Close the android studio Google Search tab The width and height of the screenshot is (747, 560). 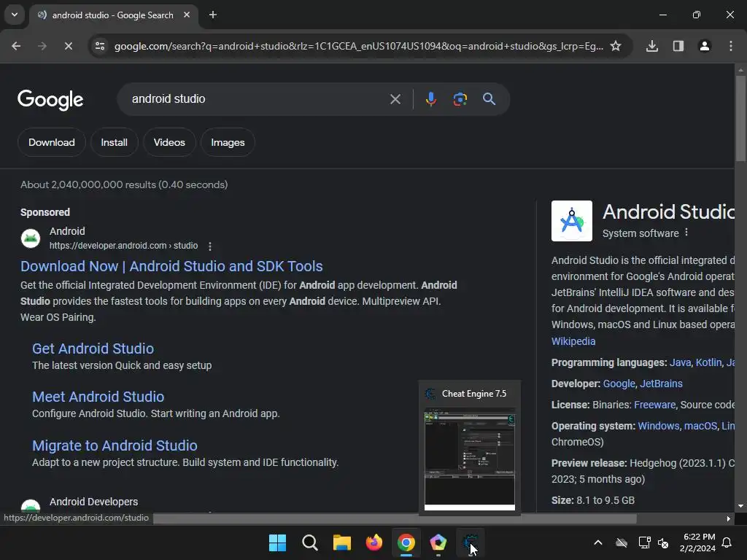pos(187,15)
